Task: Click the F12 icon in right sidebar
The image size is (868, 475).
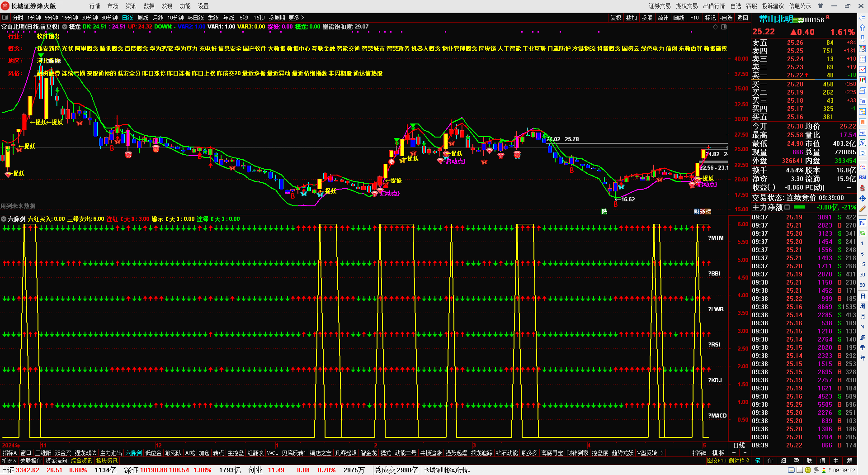Action: pyautogui.click(x=863, y=133)
